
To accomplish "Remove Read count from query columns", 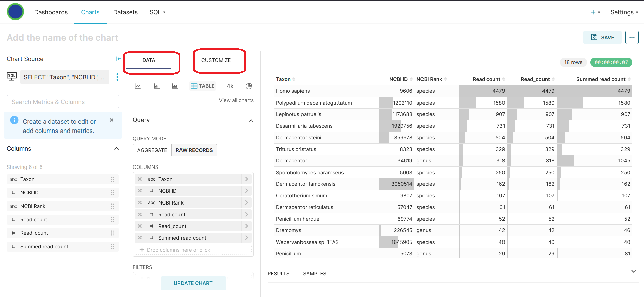I will pos(140,214).
